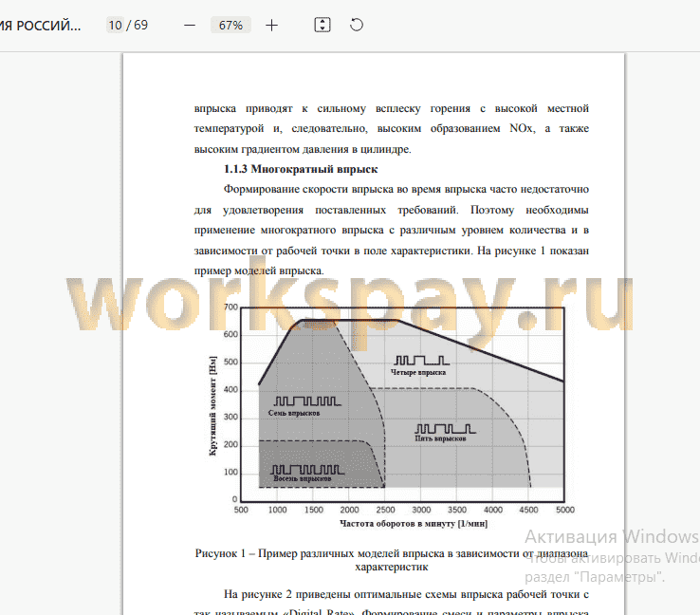Zoom out with the minus button
Viewport: 700px width, 615px height.
click(x=190, y=25)
